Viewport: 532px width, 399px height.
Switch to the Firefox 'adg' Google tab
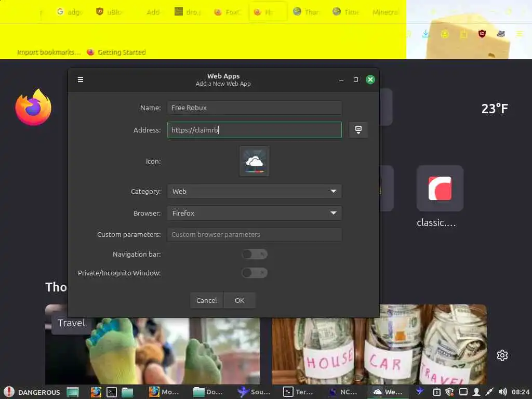tap(69, 12)
